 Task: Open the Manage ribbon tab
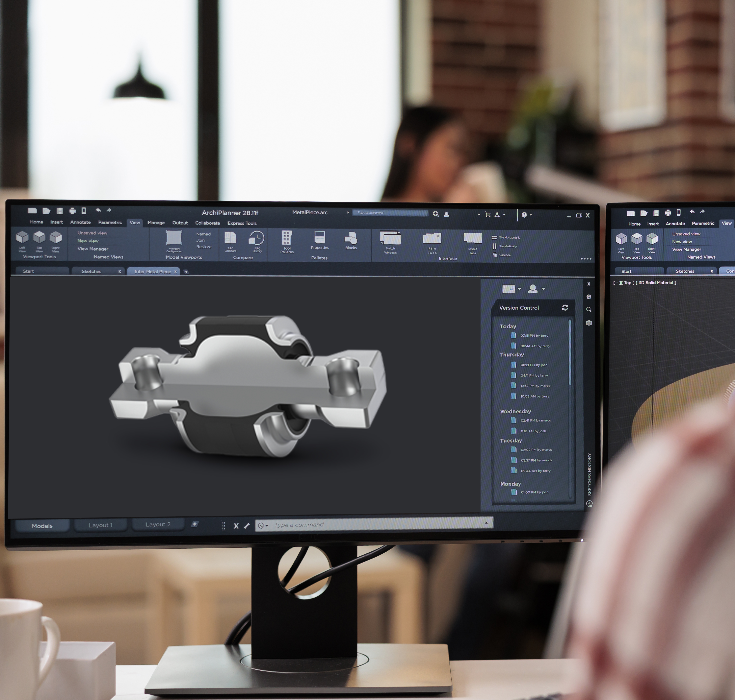156,223
